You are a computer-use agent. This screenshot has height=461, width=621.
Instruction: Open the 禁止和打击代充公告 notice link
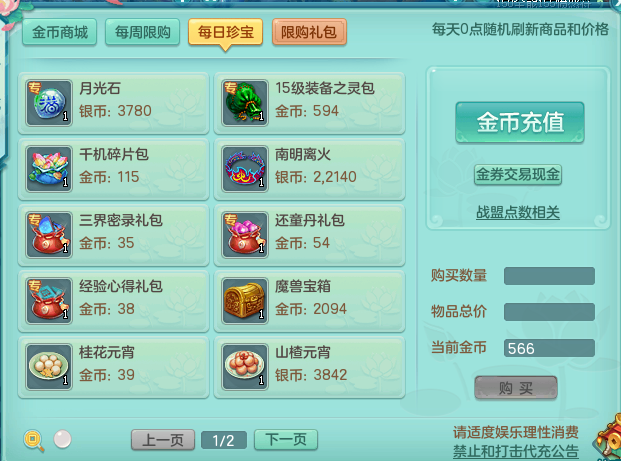click(x=516, y=451)
